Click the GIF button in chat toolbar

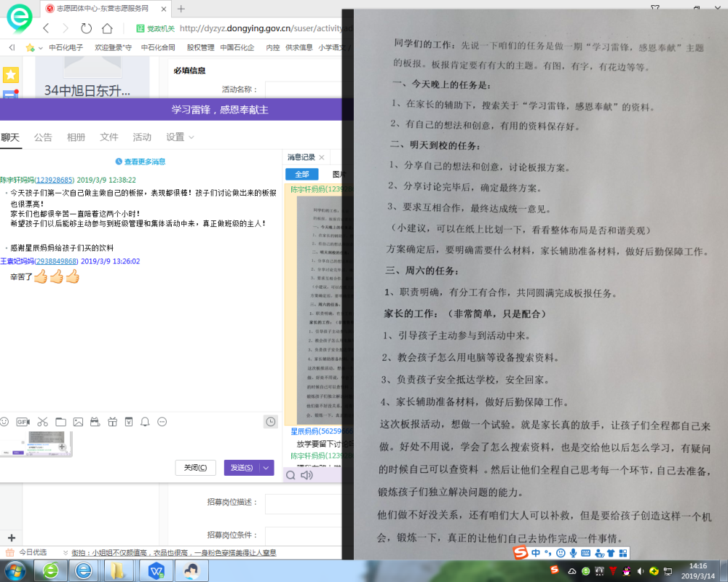pos(23,422)
